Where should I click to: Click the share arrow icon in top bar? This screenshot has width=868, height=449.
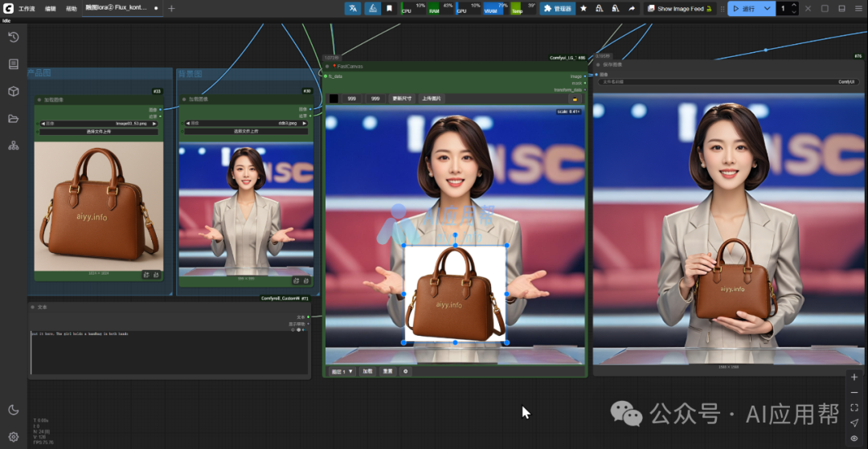632,8
